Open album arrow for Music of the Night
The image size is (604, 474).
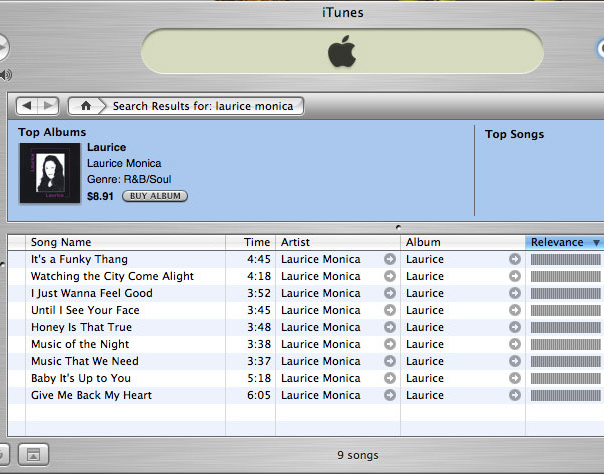click(515, 344)
